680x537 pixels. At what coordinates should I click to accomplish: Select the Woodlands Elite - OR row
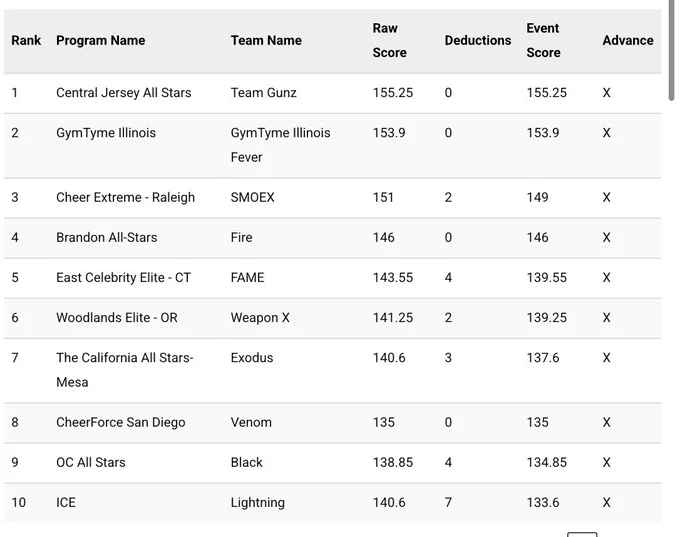pos(332,318)
